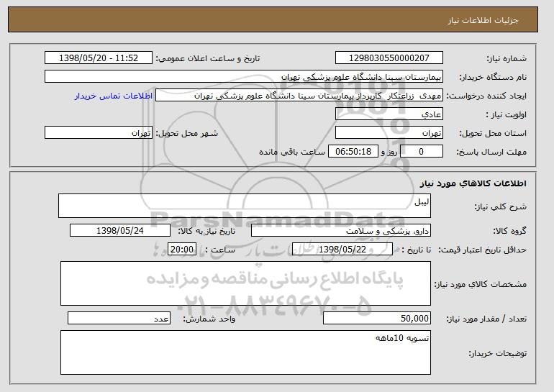Open the buyer contact information link
This screenshot has height=392, width=554.
(114, 96)
